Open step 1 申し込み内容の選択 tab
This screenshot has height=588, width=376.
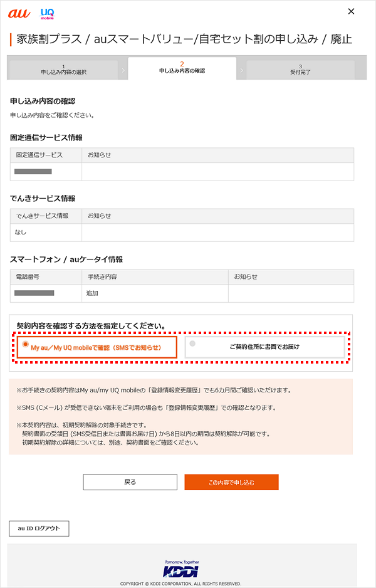[64, 70]
